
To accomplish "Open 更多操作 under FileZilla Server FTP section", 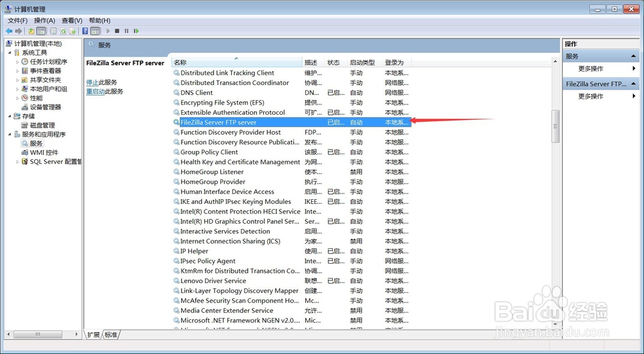I will [601, 96].
